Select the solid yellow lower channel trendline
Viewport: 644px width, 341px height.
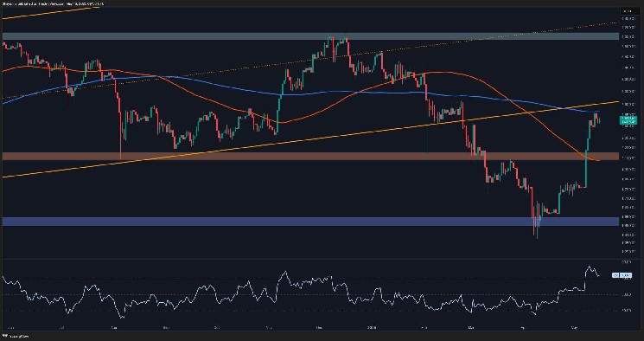pyautogui.click(x=310, y=139)
